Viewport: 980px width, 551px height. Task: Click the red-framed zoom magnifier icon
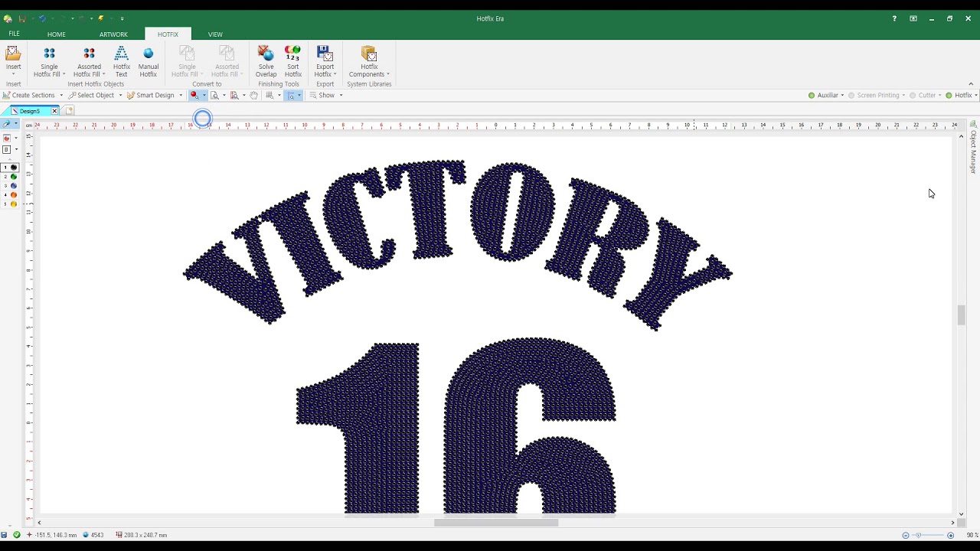click(x=235, y=96)
